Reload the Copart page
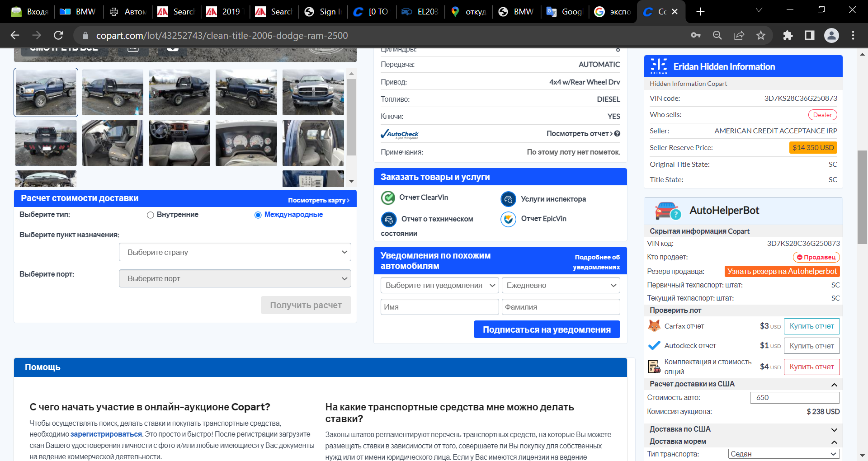The image size is (868, 461). coord(58,35)
